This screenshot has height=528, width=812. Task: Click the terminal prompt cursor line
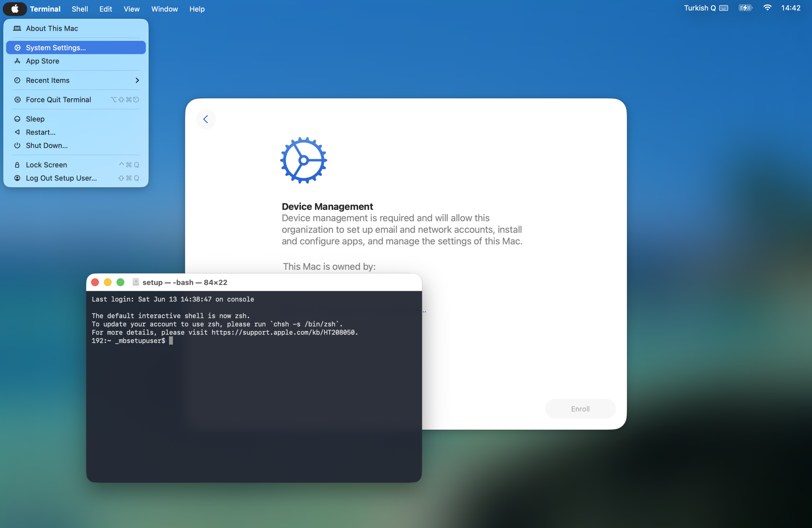(132, 341)
